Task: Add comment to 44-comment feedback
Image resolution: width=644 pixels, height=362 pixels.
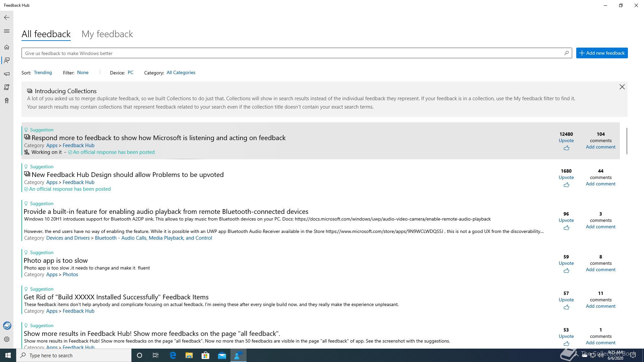Action: click(600, 184)
